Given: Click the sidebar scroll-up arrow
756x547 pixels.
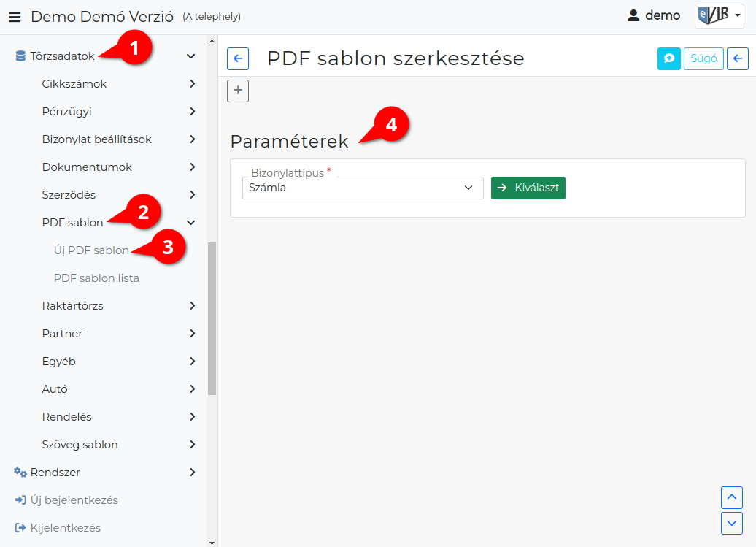Looking at the screenshot, I should 212,41.
